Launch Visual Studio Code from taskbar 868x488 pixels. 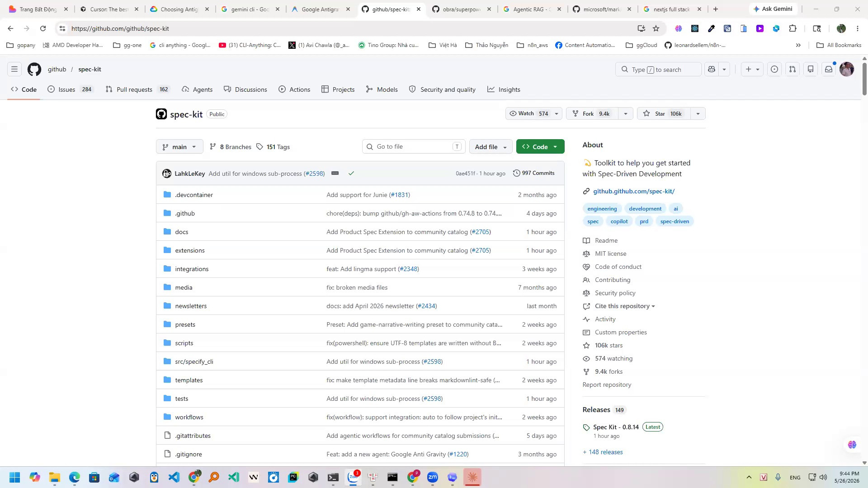(174, 477)
